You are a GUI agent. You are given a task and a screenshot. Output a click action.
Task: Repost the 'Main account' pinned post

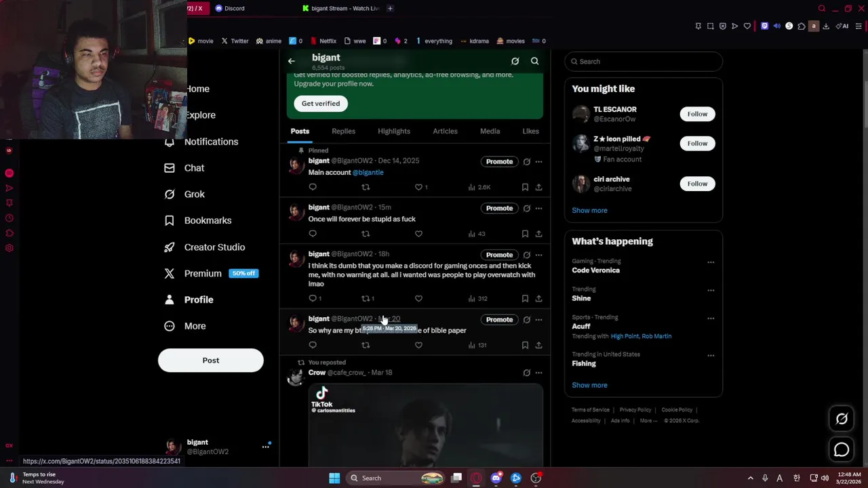tap(366, 187)
